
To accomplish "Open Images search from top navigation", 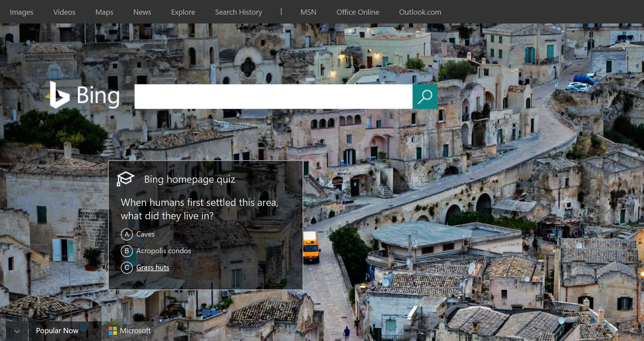I will (x=22, y=12).
